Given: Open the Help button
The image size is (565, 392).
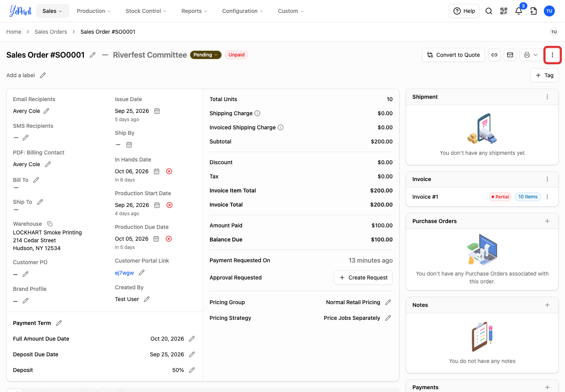Looking at the screenshot, I should point(464,11).
